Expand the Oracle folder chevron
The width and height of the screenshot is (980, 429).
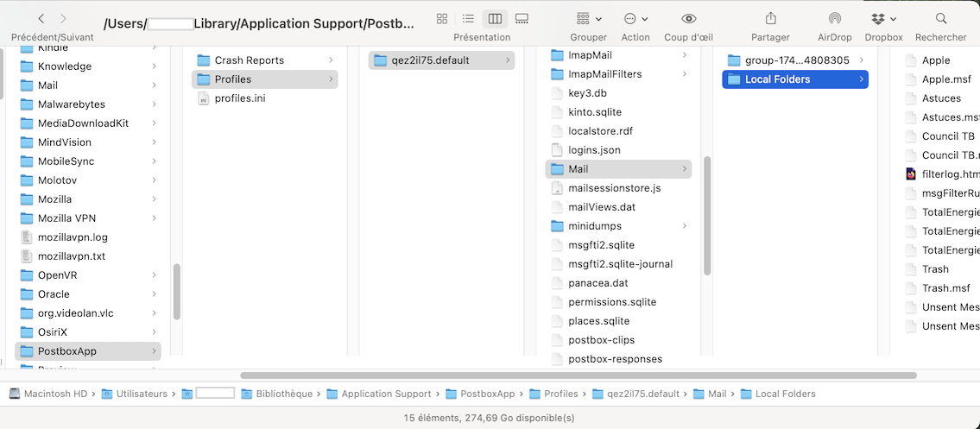pos(154,294)
